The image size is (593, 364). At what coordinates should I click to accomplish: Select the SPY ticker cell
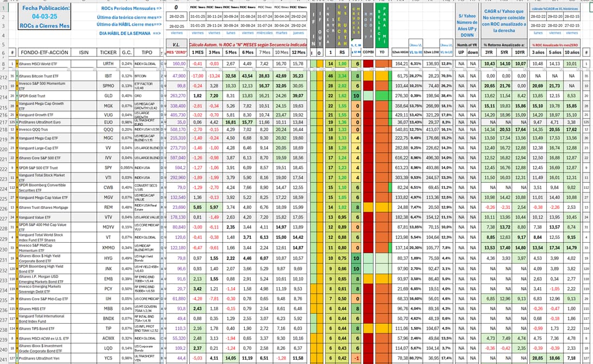[108, 168]
